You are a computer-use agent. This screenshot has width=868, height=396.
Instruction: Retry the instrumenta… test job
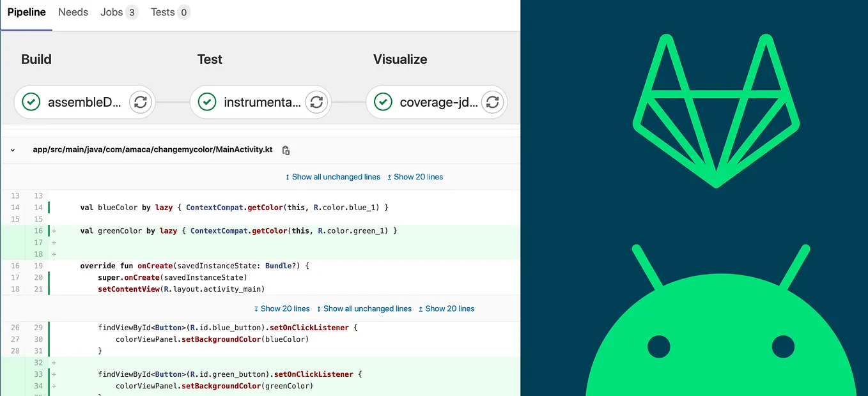point(316,102)
